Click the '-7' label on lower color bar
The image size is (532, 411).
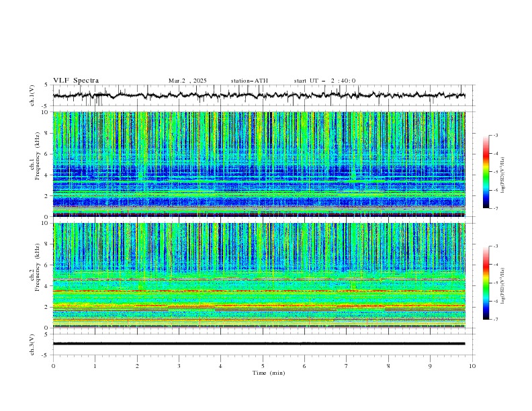496,320
